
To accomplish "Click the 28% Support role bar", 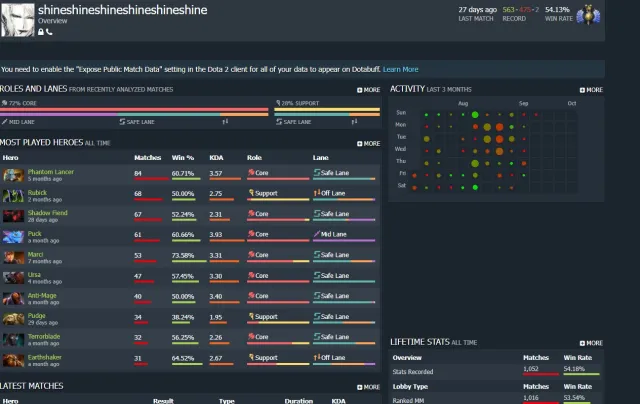I will [x=327, y=109].
